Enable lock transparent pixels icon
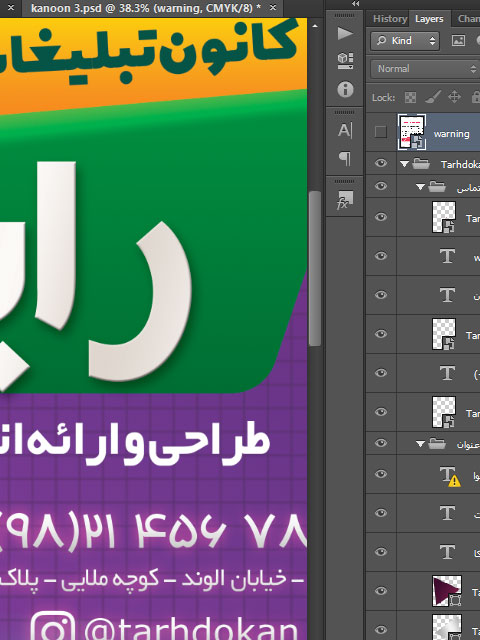Image resolution: width=480 pixels, height=640 pixels. (x=410, y=97)
